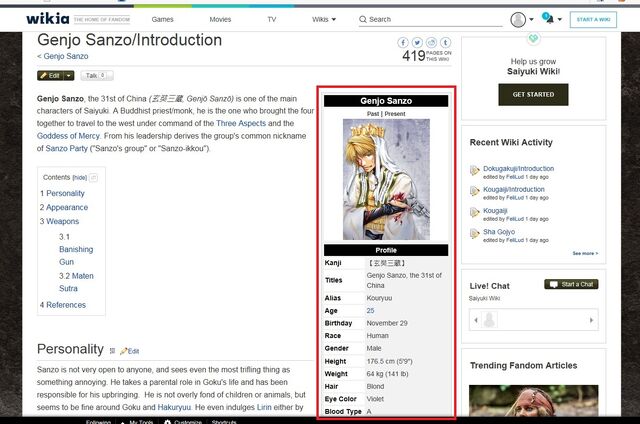This screenshot has width=640, height=424.
Task: Jump to Banishing Gun subsection
Action: tap(76, 249)
